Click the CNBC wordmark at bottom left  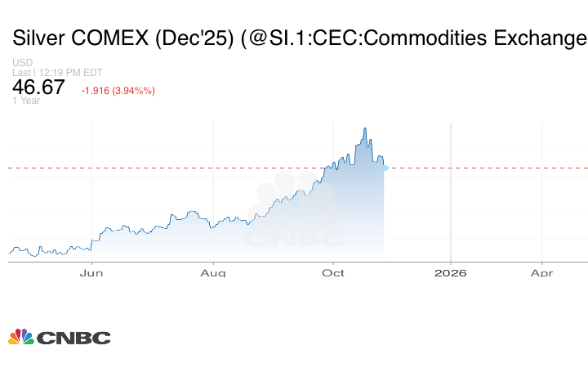(x=73, y=338)
